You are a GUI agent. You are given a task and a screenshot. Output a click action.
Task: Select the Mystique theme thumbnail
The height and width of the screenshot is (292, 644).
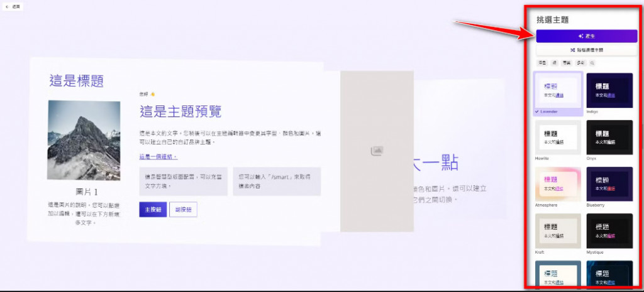[609, 231]
